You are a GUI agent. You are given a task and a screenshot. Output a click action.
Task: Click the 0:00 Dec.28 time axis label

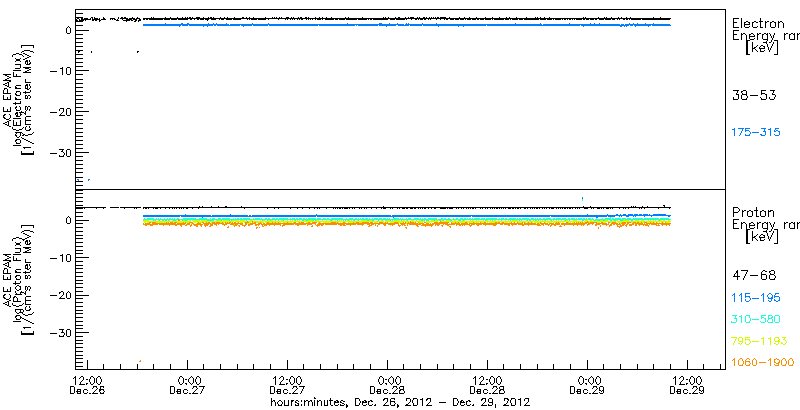[x=388, y=386]
